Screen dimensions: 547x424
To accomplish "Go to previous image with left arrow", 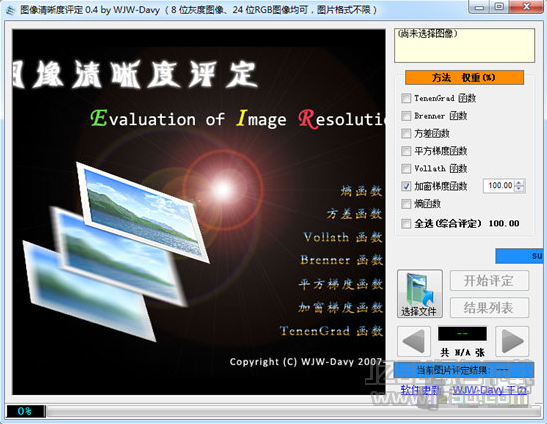I will pyautogui.click(x=414, y=341).
